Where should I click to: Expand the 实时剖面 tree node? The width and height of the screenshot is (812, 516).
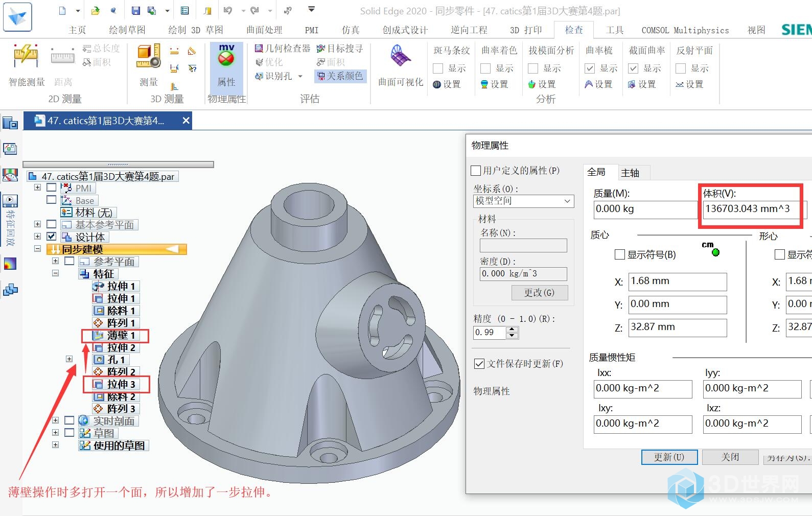55,420
